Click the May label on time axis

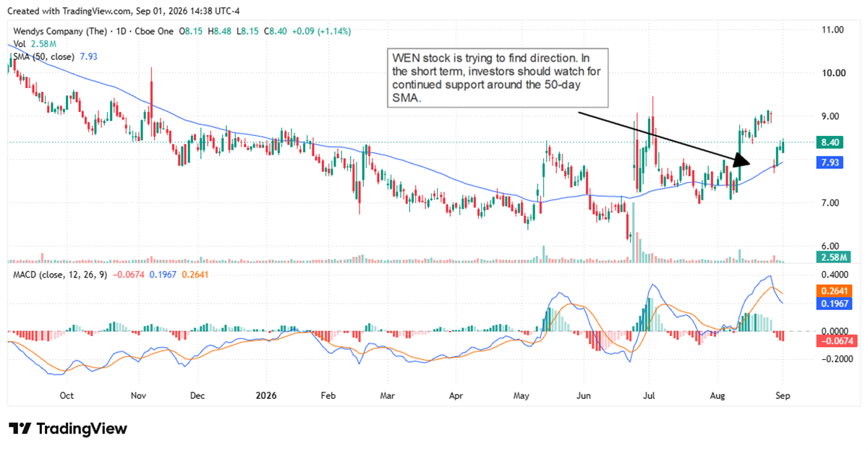tap(521, 396)
